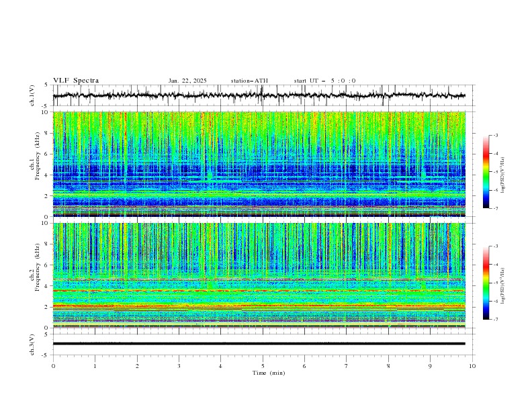Click the "-6" tick on the upper colorbar
Screen dimensions: 532x411
(495, 190)
